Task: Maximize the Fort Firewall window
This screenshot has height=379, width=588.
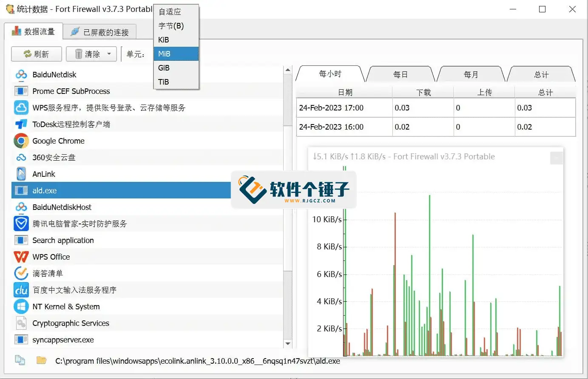Action: tap(542, 9)
